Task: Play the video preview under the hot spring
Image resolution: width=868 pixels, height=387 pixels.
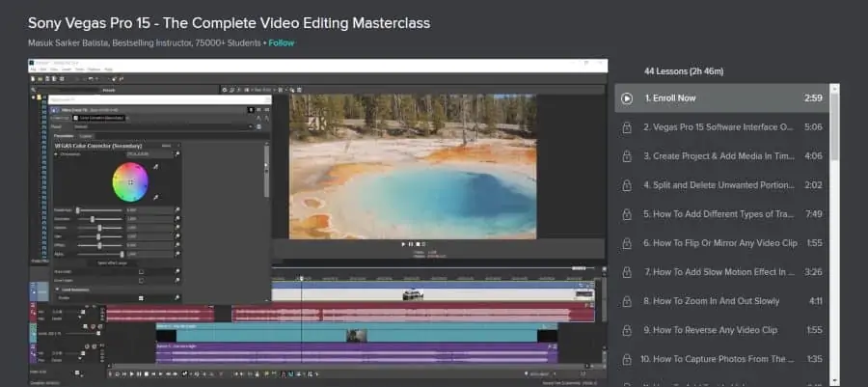Action: [403, 244]
